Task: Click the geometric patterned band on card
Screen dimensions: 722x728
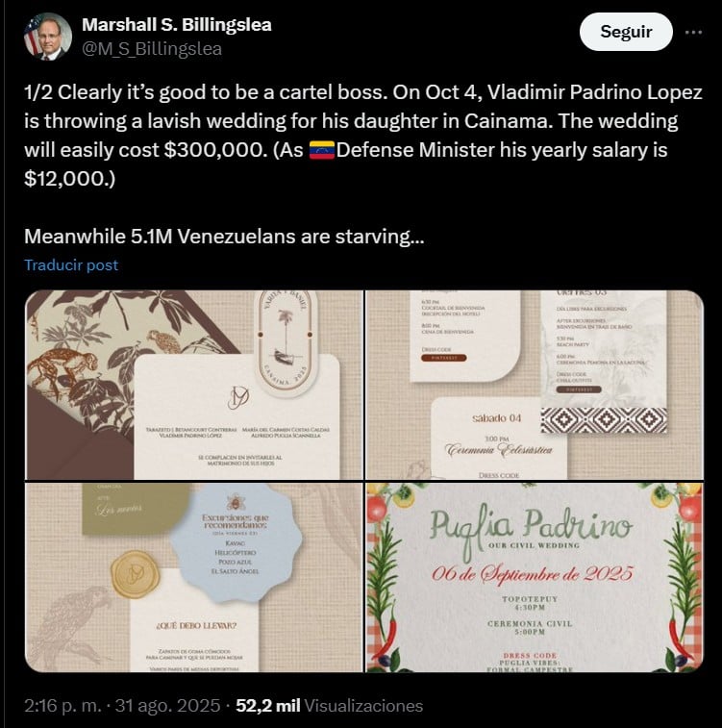Action: pyautogui.click(x=604, y=419)
